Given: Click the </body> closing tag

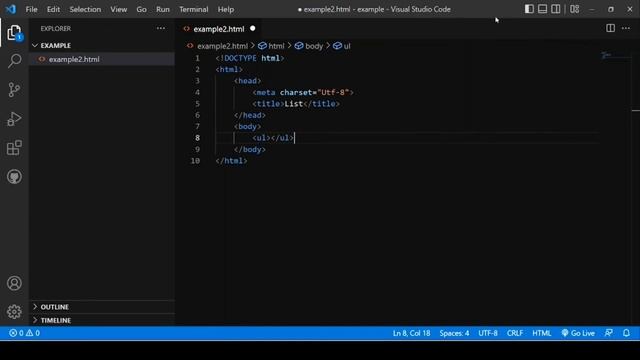Looking at the screenshot, I should [x=250, y=149].
